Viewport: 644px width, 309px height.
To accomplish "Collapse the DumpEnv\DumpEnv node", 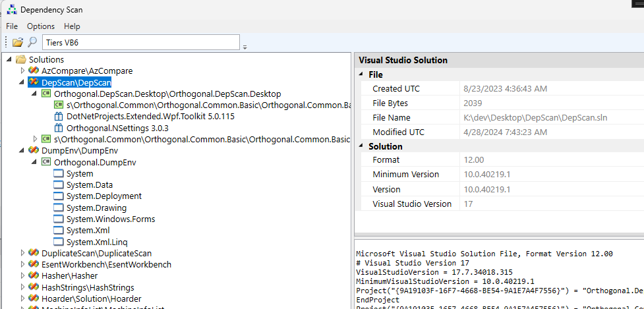I will click(22, 151).
